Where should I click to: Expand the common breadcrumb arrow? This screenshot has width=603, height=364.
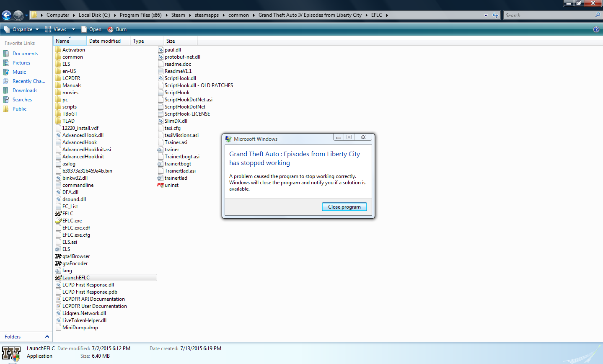tap(254, 15)
